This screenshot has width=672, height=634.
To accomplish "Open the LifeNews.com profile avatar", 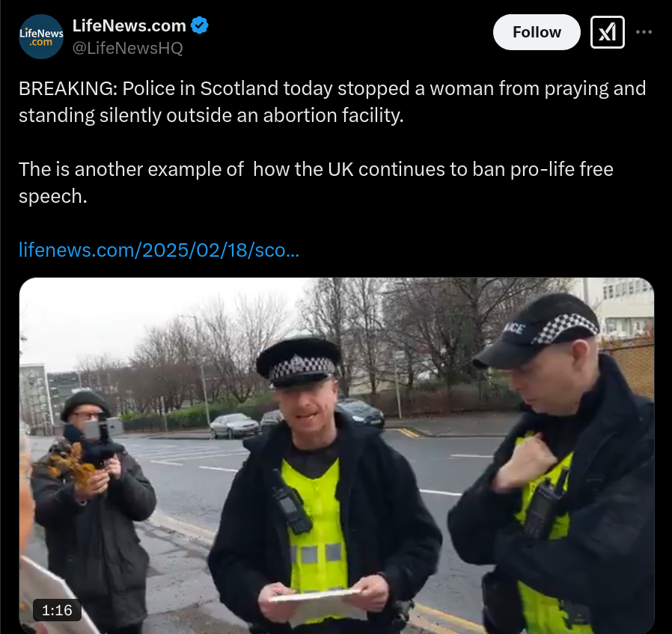I will [41, 37].
